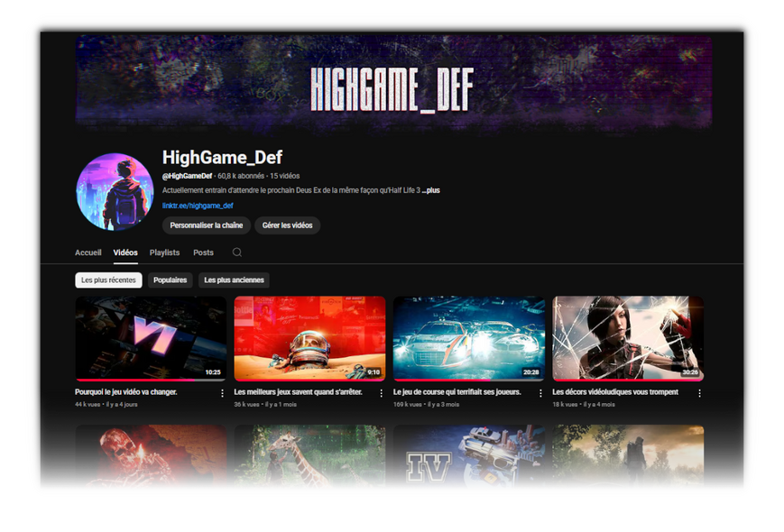Open the linktr.ee/highgame_def link
Viewport: 784px width, 532px height.
pyautogui.click(x=198, y=206)
